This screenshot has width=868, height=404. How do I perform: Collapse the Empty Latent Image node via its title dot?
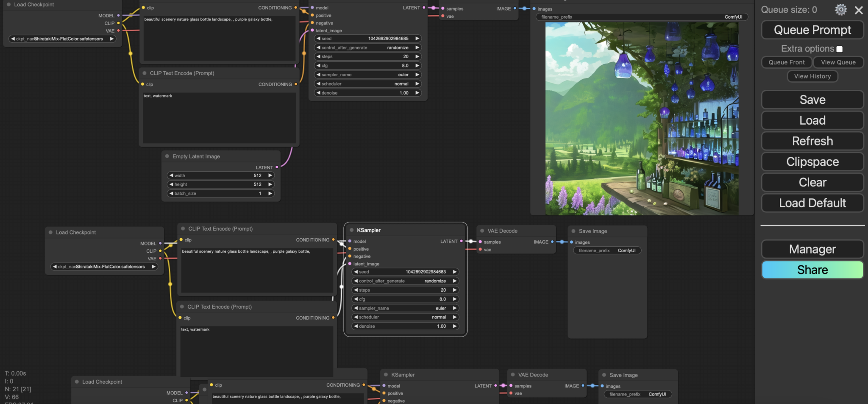(x=167, y=156)
